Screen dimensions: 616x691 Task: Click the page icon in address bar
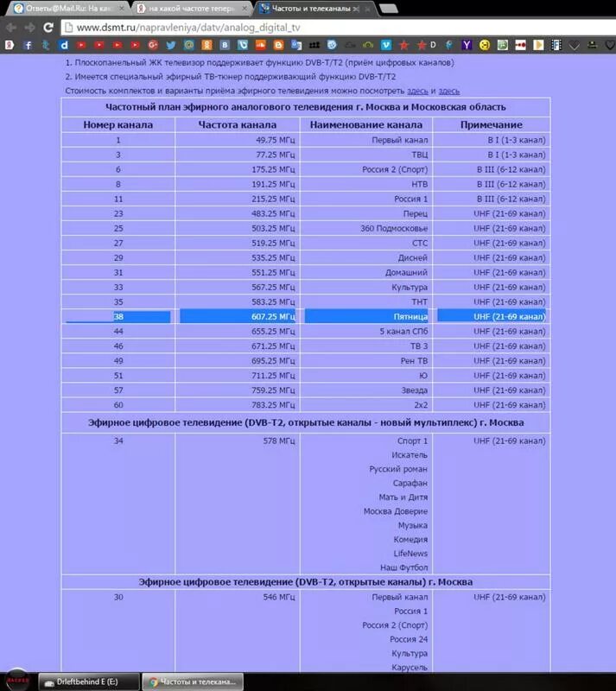(68, 28)
